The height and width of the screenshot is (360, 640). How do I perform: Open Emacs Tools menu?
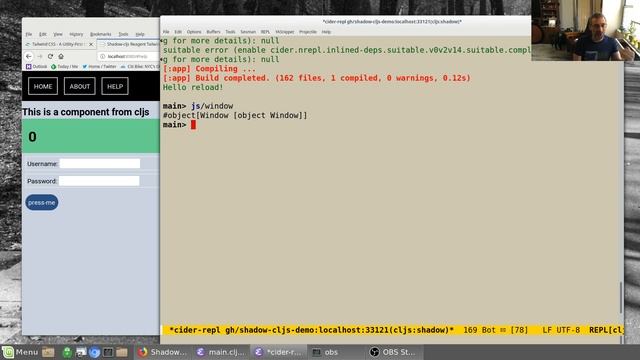click(230, 32)
